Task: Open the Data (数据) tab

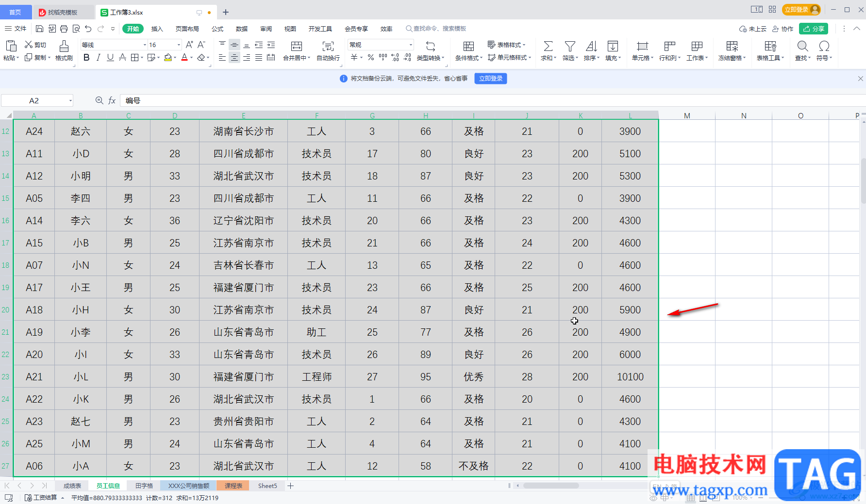Action: (x=242, y=29)
